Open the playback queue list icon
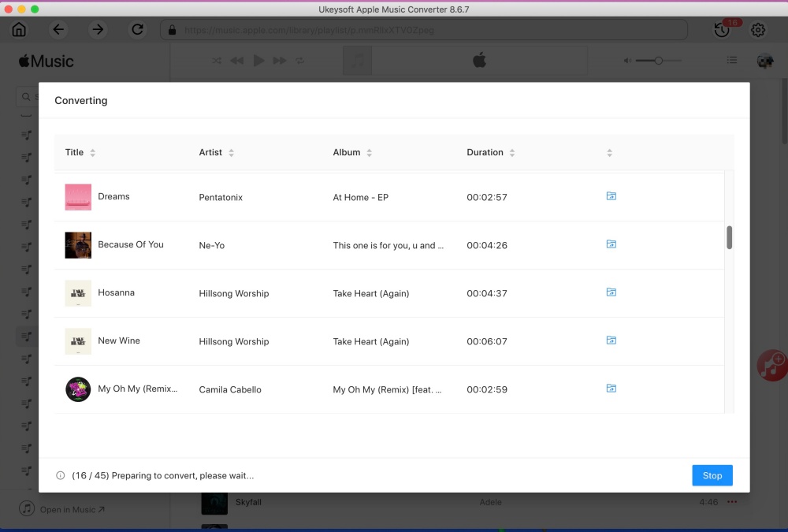 [x=731, y=60]
